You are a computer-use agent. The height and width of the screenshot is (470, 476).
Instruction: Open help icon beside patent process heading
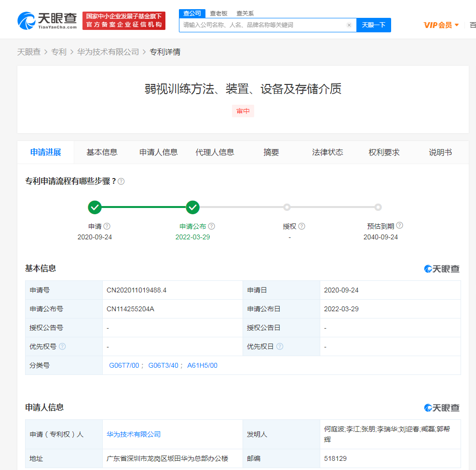pos(121,181)
